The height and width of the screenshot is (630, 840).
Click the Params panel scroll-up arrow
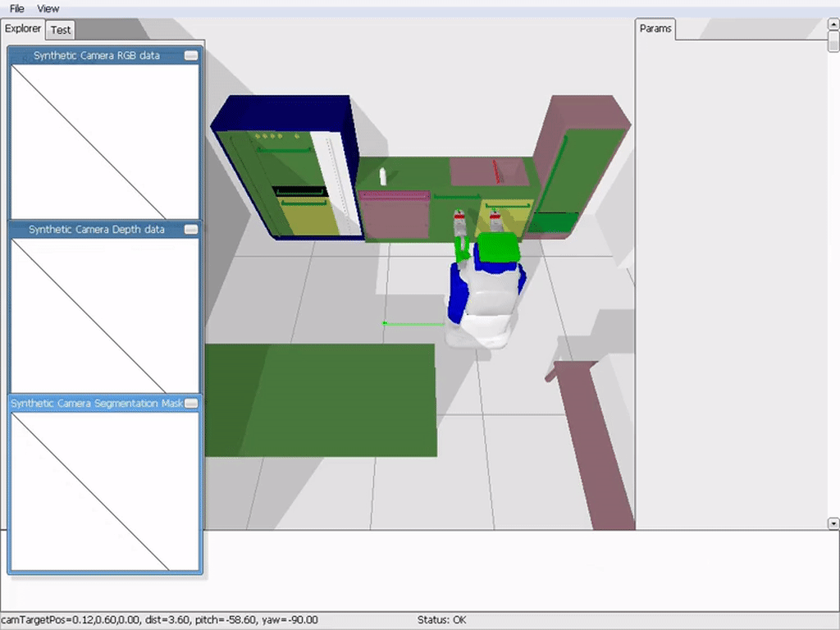click(833, 24)
